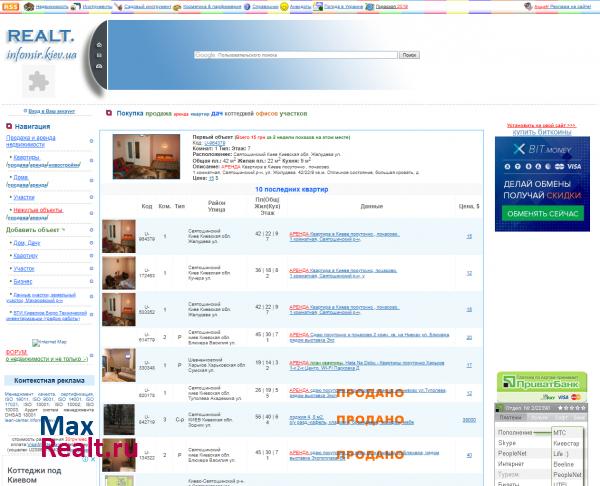This screenshot has width=600, height=486.
Task: Open Квартиры navigation link
Action: point(26,158)
